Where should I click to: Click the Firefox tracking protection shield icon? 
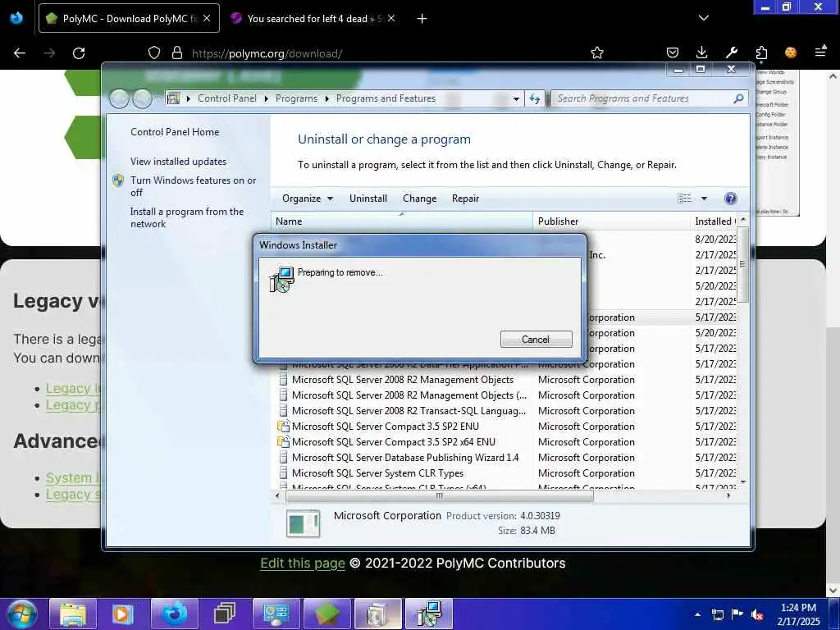[154, 53]
